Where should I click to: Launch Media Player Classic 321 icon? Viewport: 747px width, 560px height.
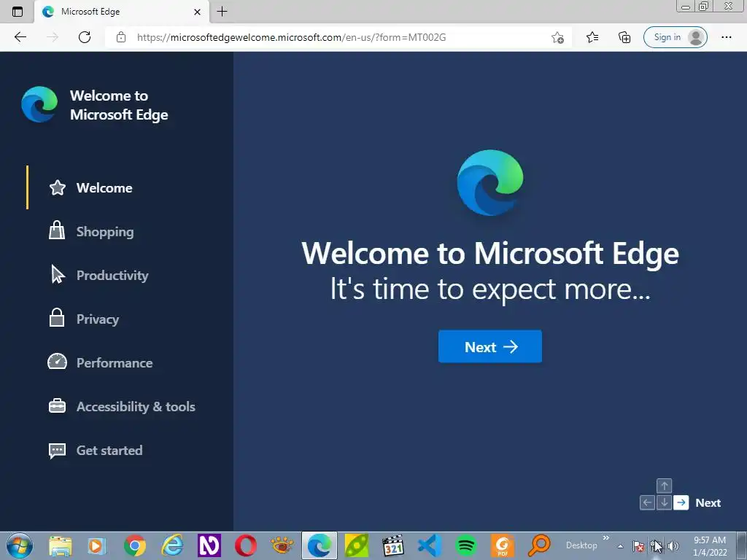pos(393,545)
